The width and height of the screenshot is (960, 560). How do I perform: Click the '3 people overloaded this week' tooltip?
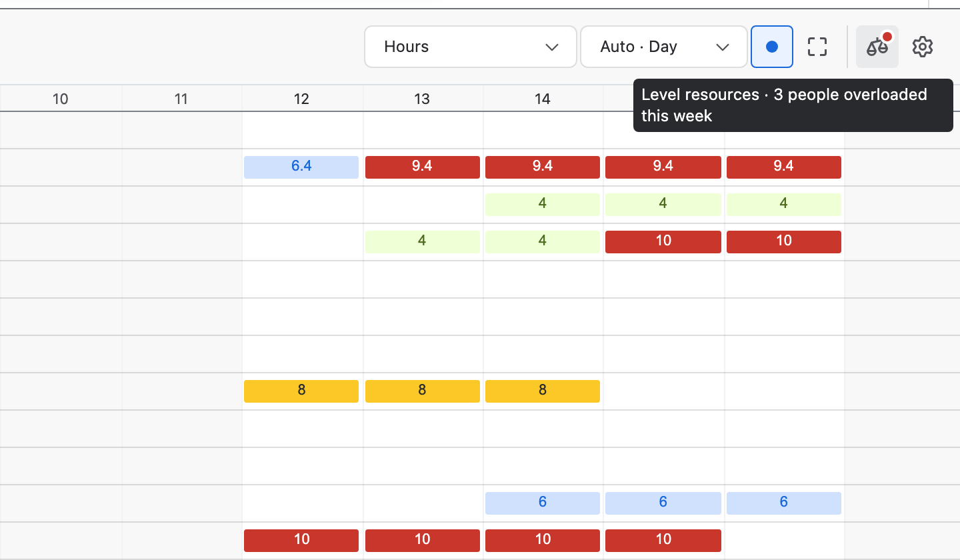point(793,105)
